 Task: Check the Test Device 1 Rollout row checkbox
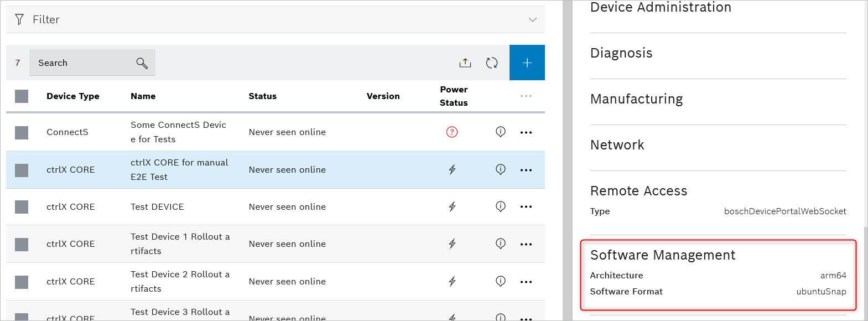22,244
